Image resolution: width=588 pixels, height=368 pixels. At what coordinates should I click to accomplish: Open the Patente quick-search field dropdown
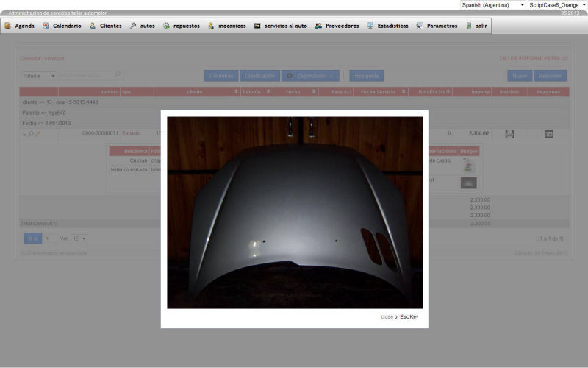pos(39,76)
